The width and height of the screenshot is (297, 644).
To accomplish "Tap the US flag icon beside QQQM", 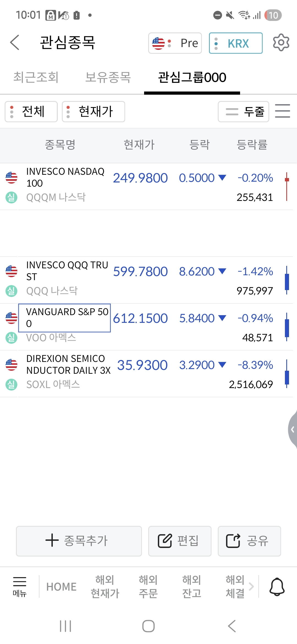I will pyautogui.click(x=12, y=178).
